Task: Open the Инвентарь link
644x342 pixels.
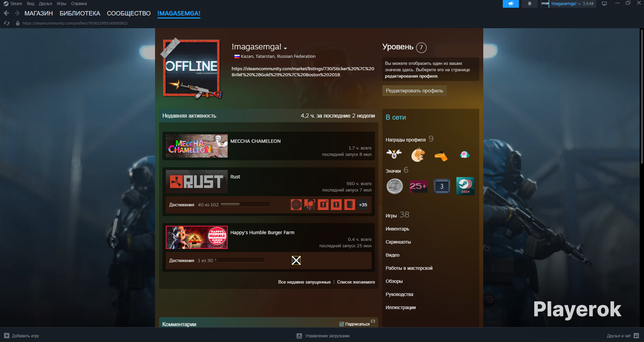Action: [397, 229]
